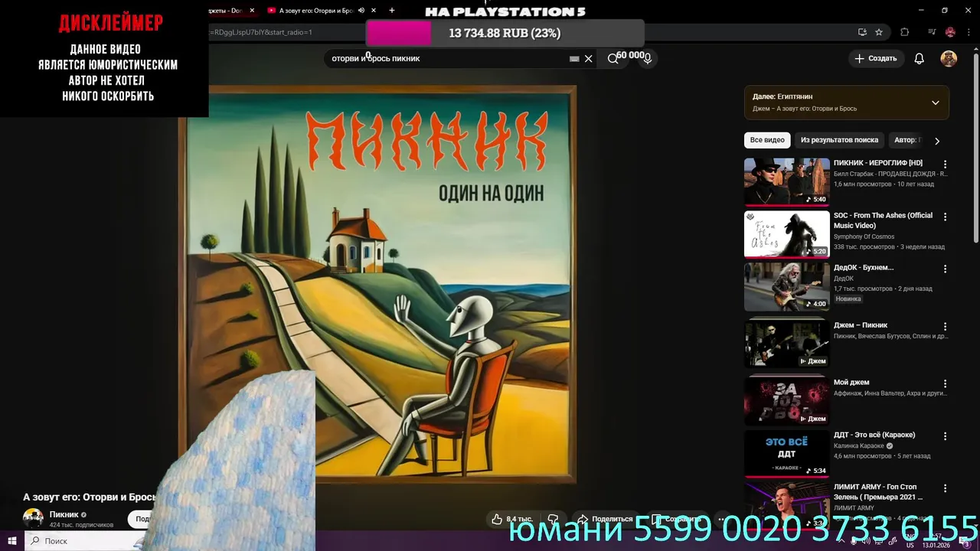Click the Пикник 'Один на один' video player
Screen dimensions: 980x551
pos(377,283)
